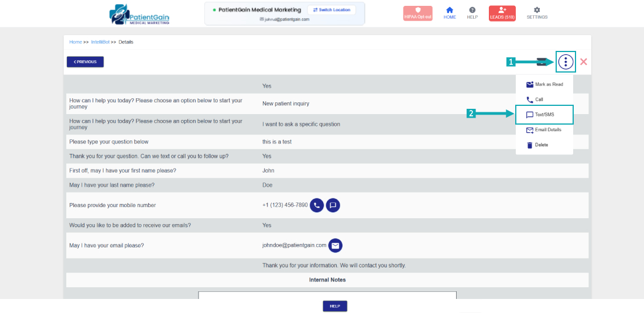
Task: Click 'Thank you for your information' message
Action: pyautogui.click(x=334, y=266)
